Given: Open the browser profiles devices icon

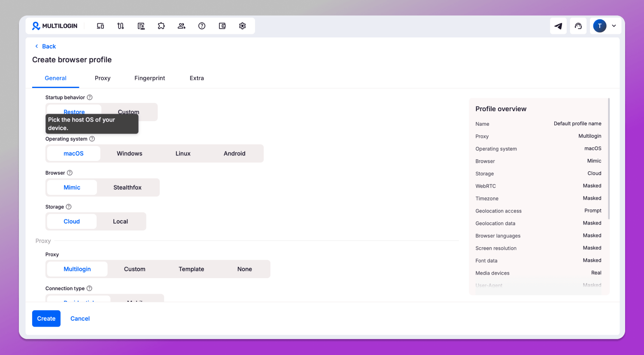Looking at the screenshot, I should (100, 26).
